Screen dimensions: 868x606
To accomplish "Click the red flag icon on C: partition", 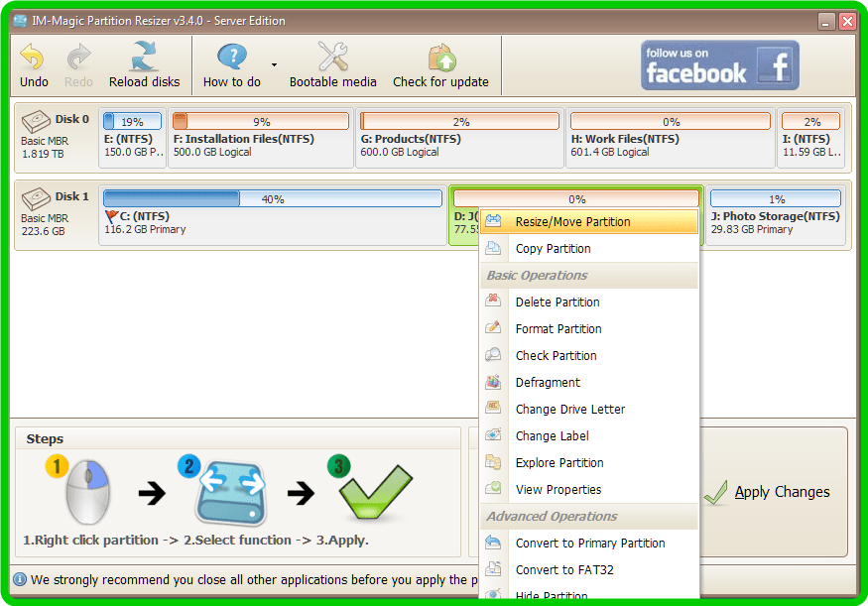I will coord(112,216).
